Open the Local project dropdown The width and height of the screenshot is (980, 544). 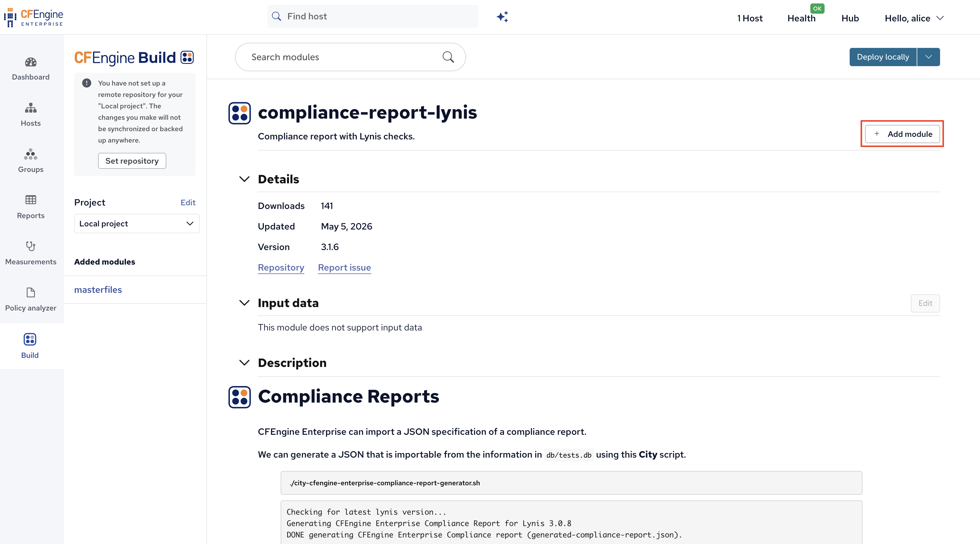pyautogui.click(x=137, y=224)
